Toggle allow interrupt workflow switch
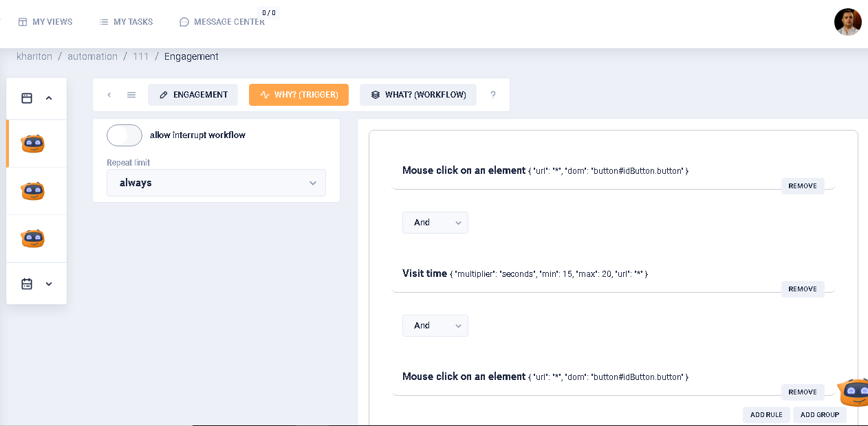 click(x=124, y=135)
